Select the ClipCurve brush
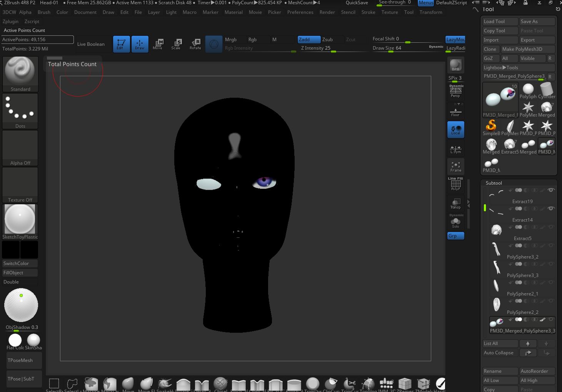Screen dimensions: 562x392 [x=331, y=384]
